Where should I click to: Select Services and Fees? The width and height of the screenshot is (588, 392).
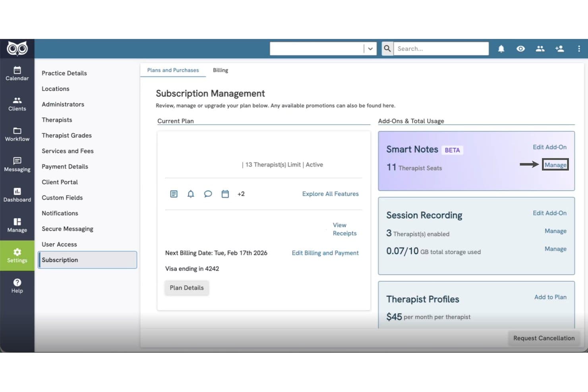68,151
